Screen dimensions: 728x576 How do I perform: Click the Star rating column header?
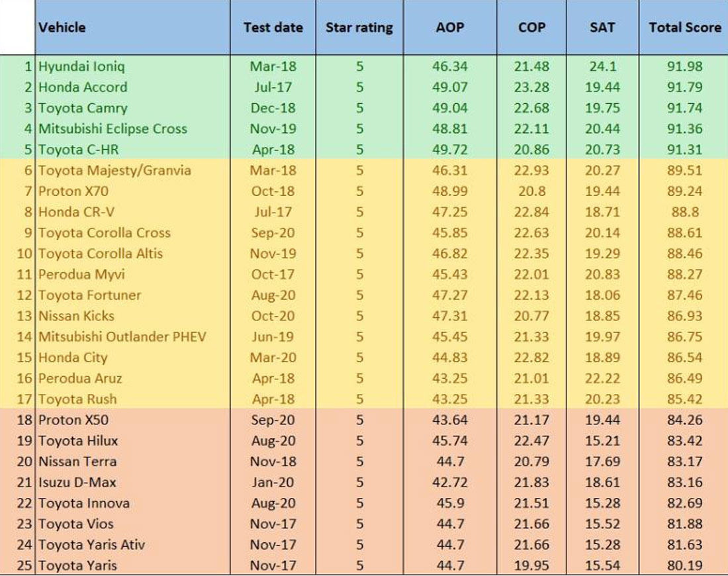(359, 28)
